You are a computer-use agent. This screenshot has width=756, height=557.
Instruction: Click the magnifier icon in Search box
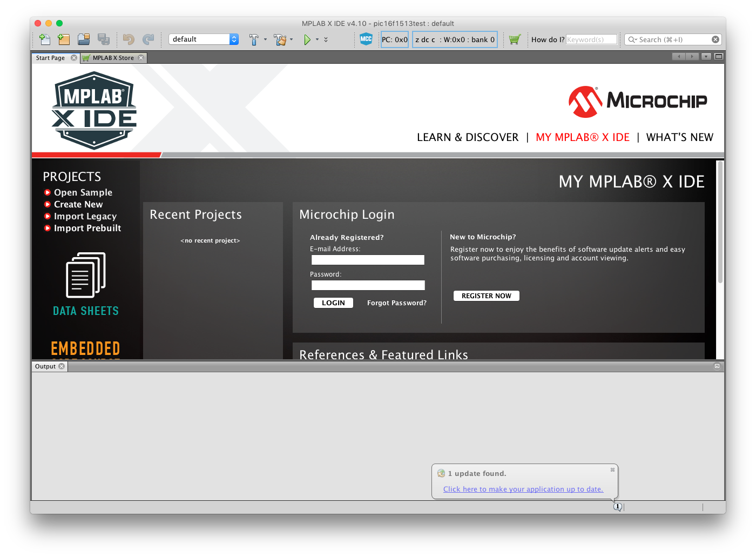click(632, 39)
